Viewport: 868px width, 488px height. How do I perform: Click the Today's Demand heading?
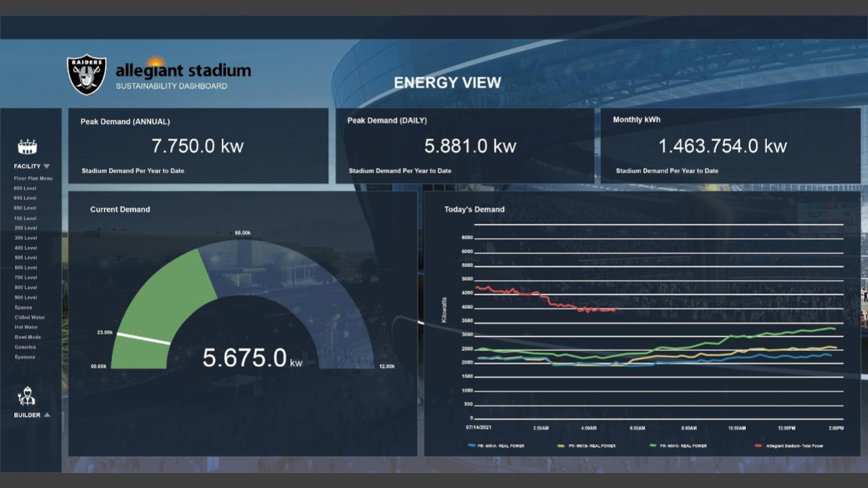click(474, 209)
